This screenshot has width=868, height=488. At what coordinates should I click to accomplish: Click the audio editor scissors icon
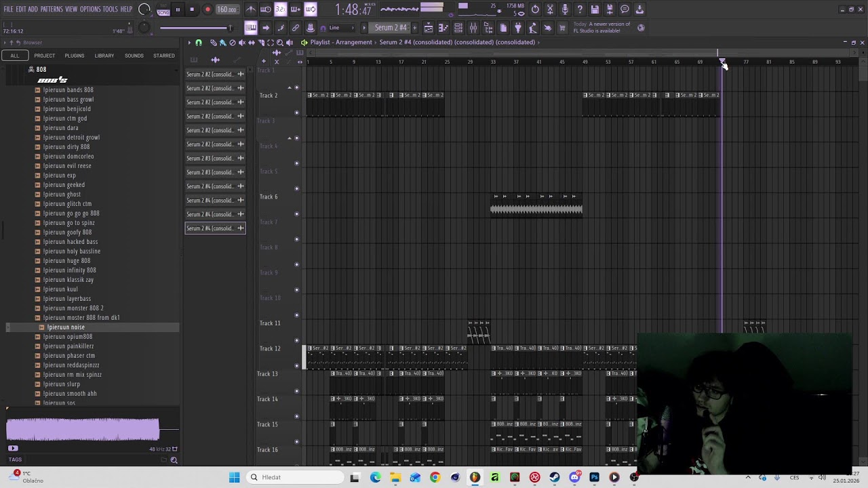point(550,9)
